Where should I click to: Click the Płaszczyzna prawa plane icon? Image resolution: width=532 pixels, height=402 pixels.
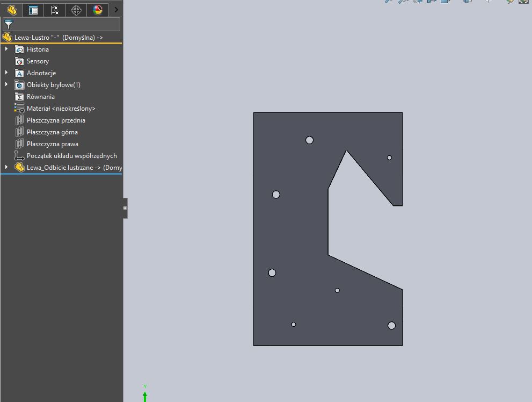point(20,144)
